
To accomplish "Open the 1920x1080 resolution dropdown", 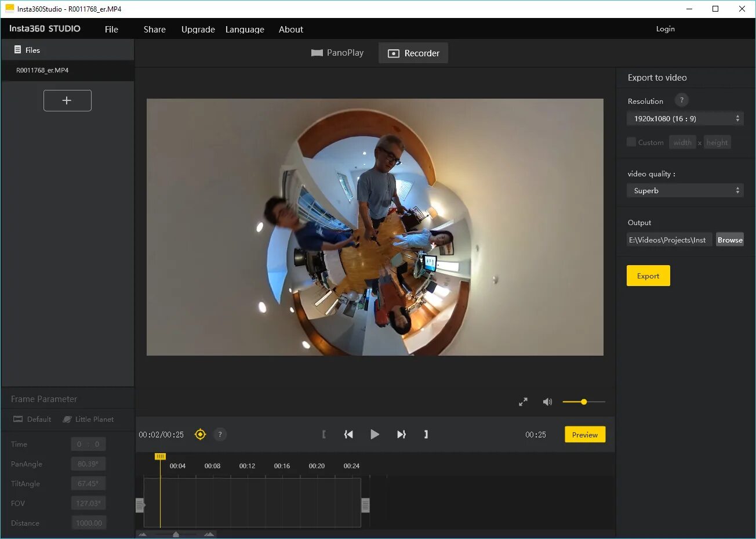I will point(685,118).
